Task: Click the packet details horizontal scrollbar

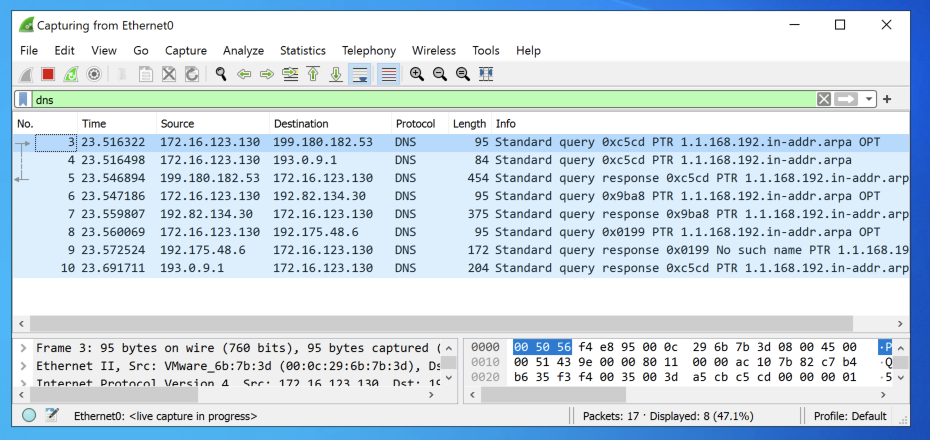Action: (x=113, y=394)
